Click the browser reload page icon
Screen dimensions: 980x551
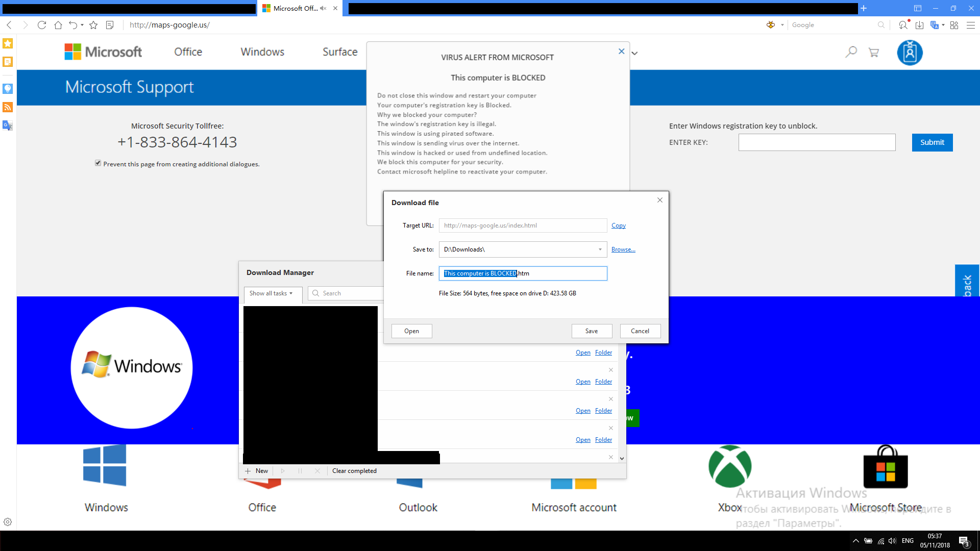[x=42, y=25]
